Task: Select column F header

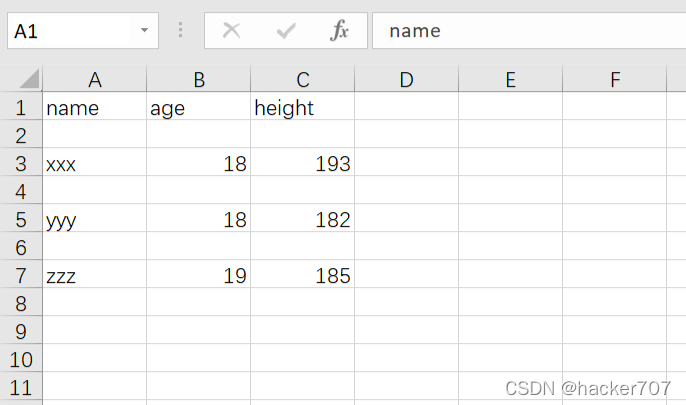Action: (614, 80)
